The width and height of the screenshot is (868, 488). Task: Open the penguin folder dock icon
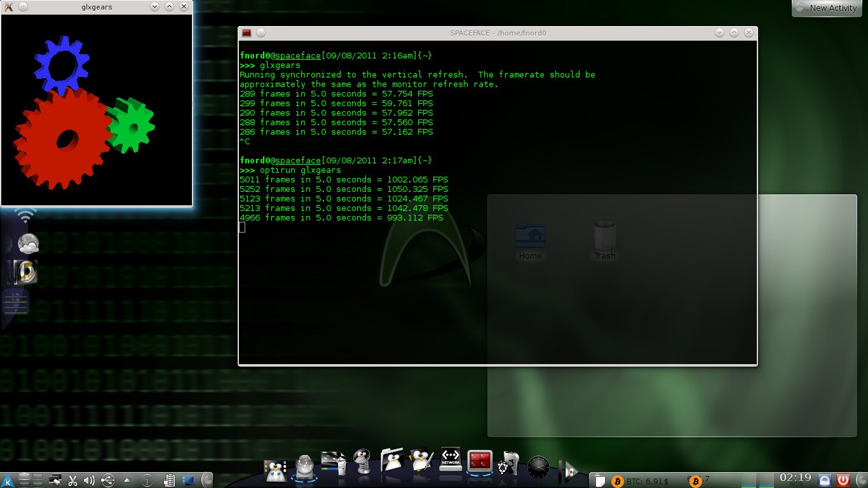pos(392,459)
